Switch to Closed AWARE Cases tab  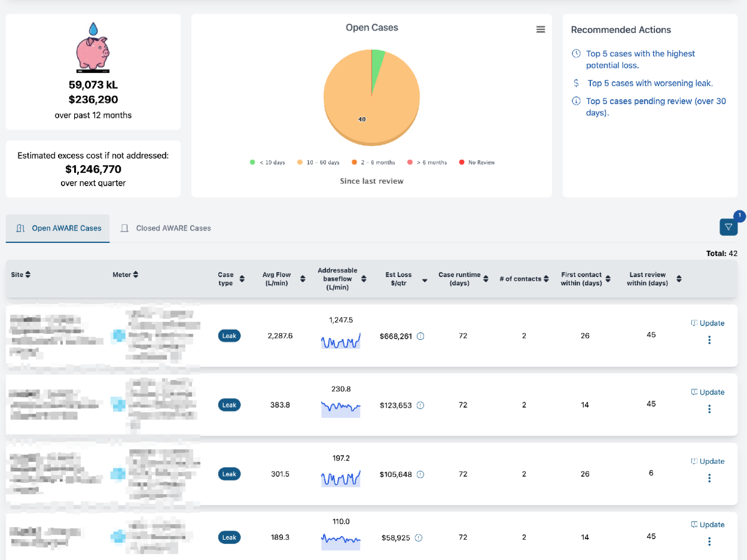(166, 228)
